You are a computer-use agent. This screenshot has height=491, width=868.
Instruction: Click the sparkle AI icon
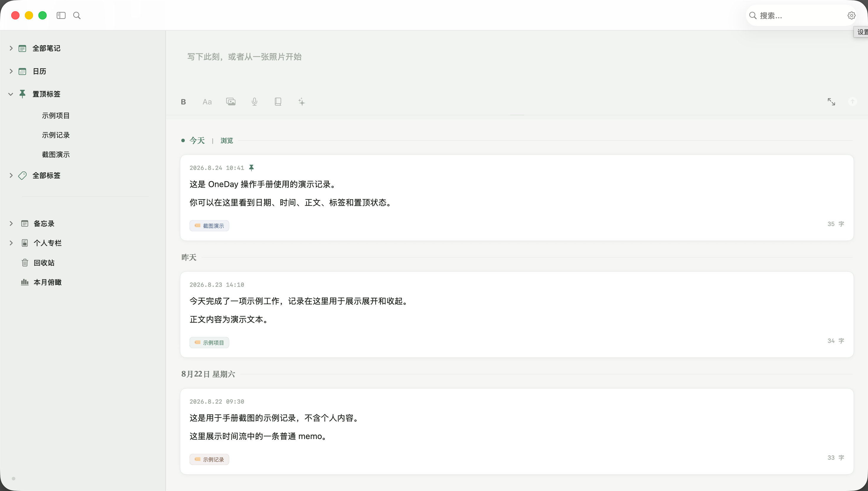pos(302,102)
